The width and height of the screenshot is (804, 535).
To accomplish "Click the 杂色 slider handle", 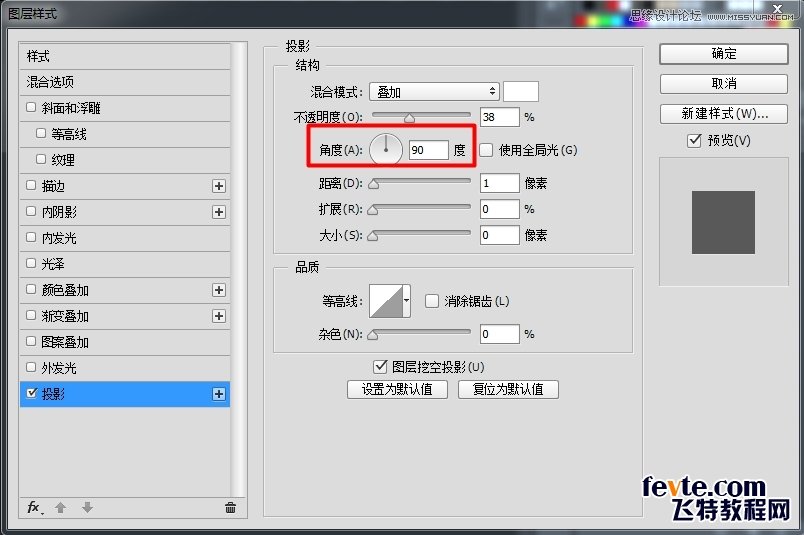I will pos(373,335).
